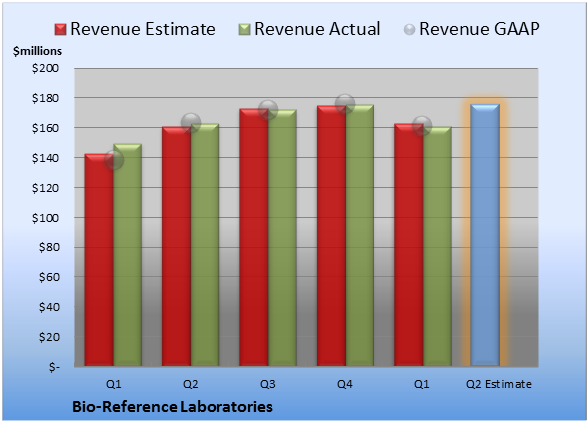The width and height of the screenshot is (588, 422).
Task: Select the red Revenue Estimate bar above Q4
Action: click(x=331, y=236)
